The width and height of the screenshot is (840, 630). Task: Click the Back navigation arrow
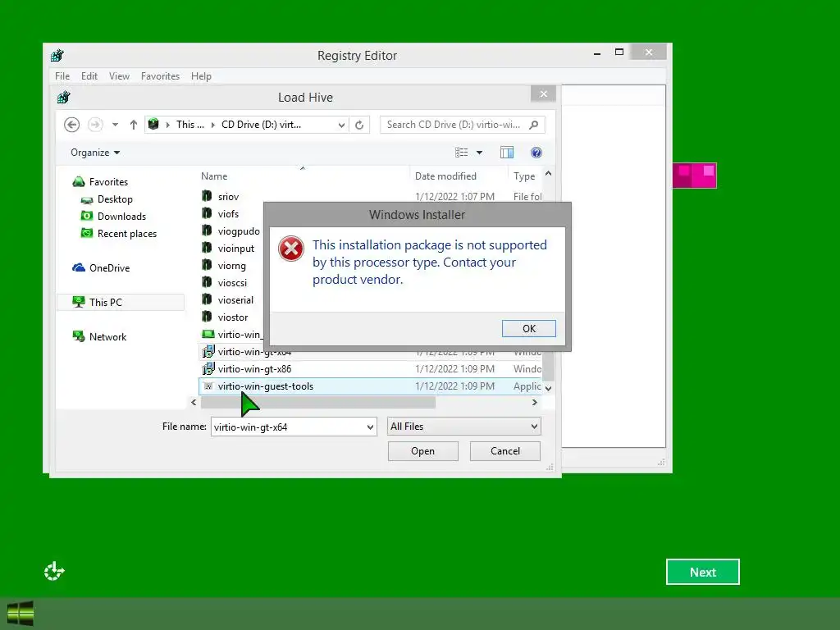(x=72, y=125)
